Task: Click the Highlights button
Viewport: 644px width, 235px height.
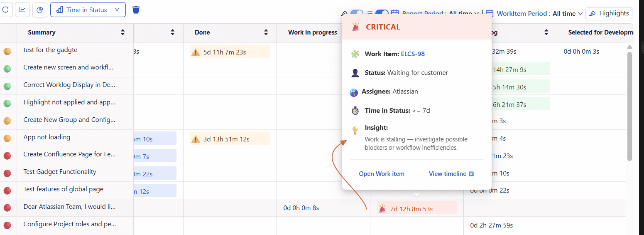Action: coord(609,13)
